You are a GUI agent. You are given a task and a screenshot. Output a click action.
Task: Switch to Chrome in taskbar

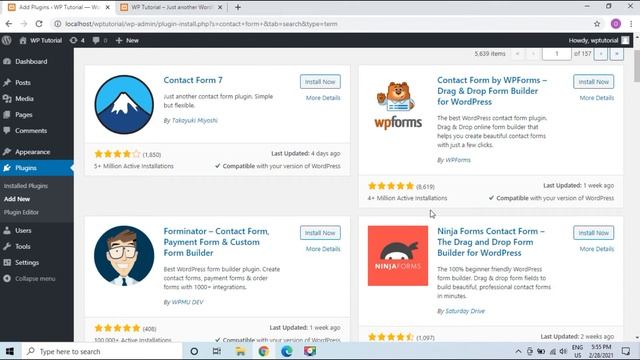pos(264,351)
